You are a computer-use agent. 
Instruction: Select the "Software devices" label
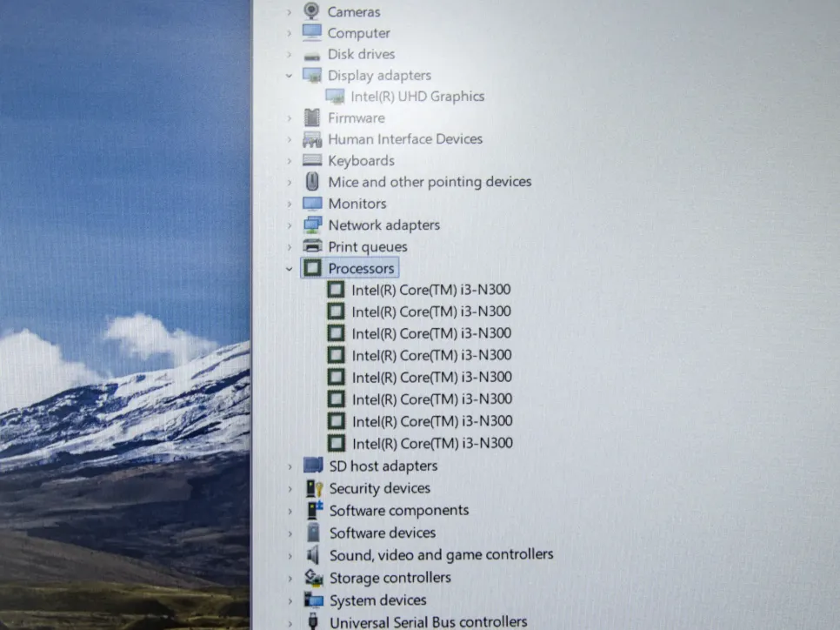[x=382, y=533]
